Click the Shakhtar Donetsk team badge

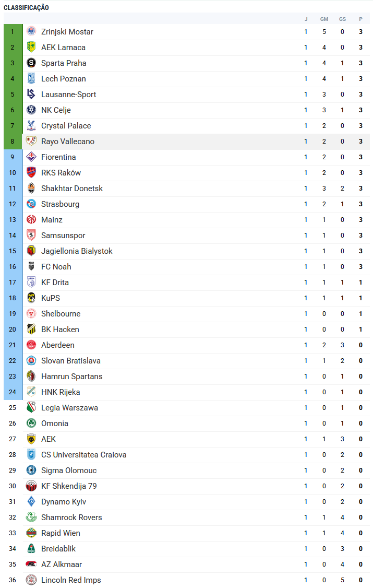31,189
